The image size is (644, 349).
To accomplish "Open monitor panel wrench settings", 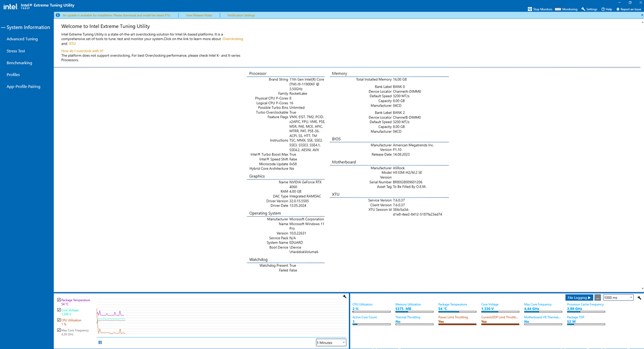I will click(639, 297).
